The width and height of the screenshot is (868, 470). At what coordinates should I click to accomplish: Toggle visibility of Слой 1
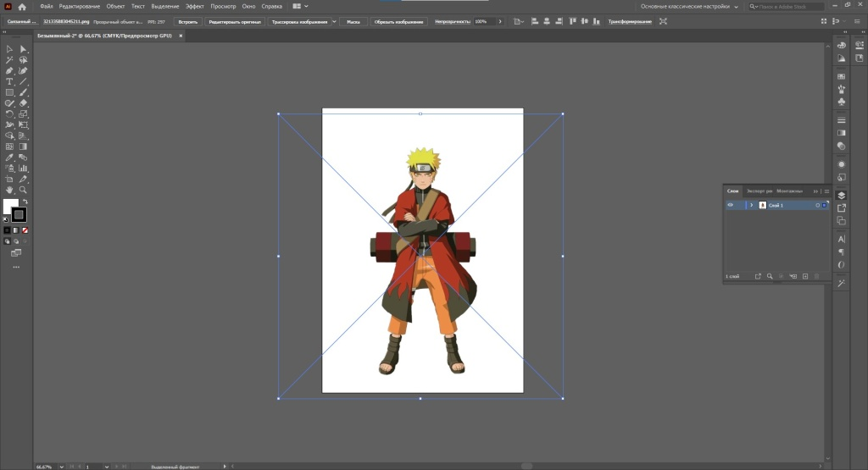pos(730,205)
